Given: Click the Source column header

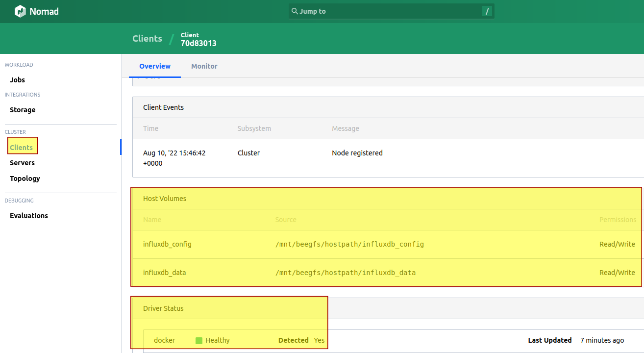Looking at the screenshot, I should (x=286, y=220).
